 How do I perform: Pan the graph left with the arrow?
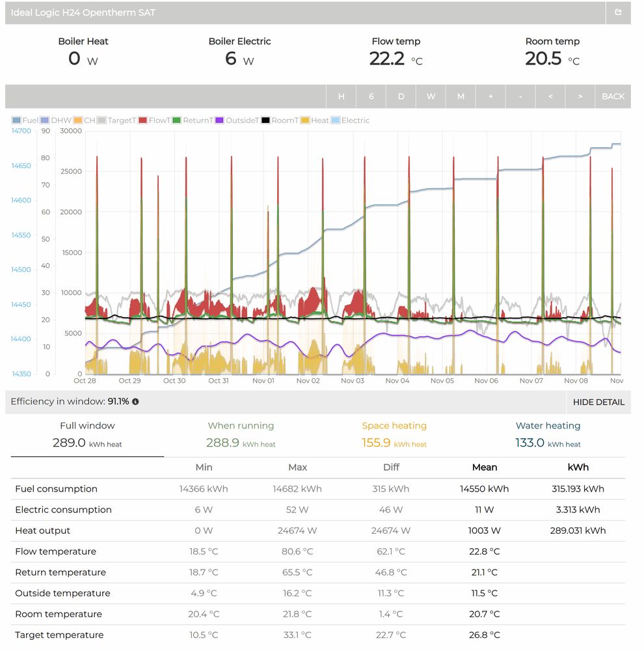(x=550, y=96)
